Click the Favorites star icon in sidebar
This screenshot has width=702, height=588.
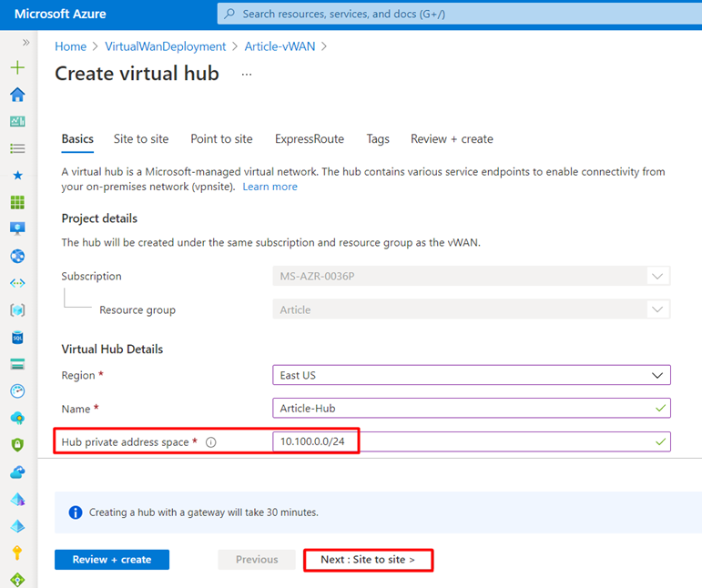17,176
